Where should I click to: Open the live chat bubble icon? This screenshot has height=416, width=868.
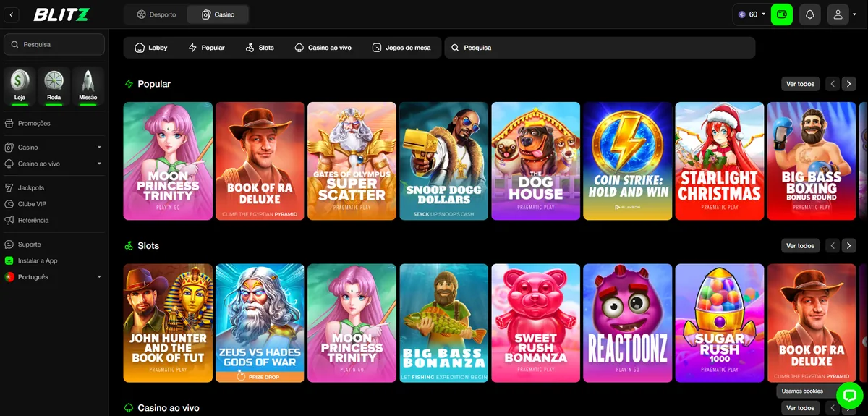849,395
